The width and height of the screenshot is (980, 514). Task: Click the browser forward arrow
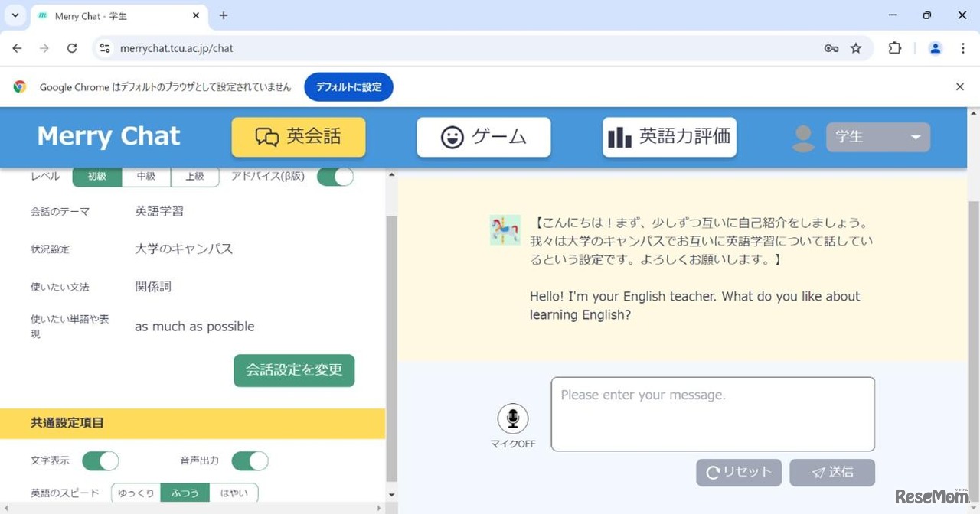44,48
